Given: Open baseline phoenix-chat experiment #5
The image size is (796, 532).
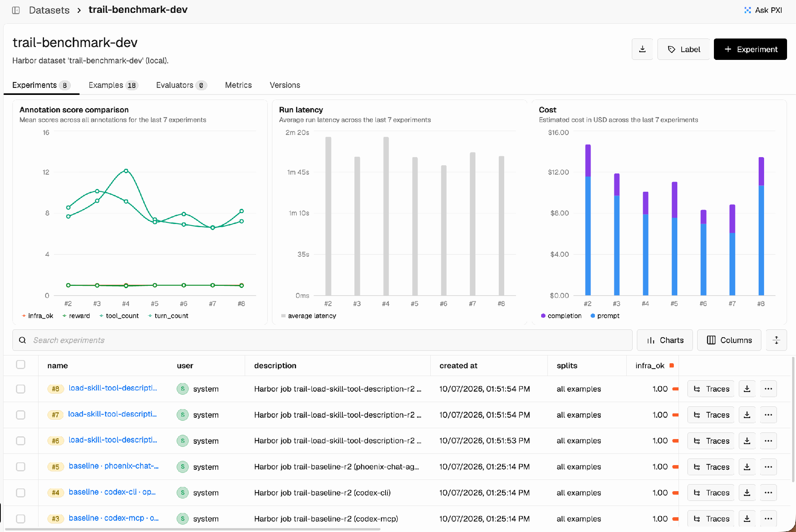Looking at the screenshot, I should point(114,466).
